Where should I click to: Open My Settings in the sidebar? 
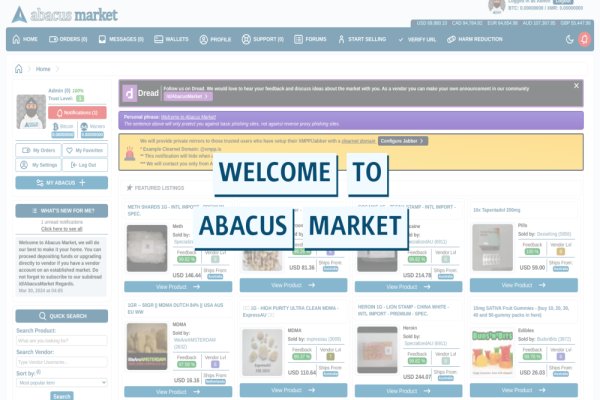point(38,165)
